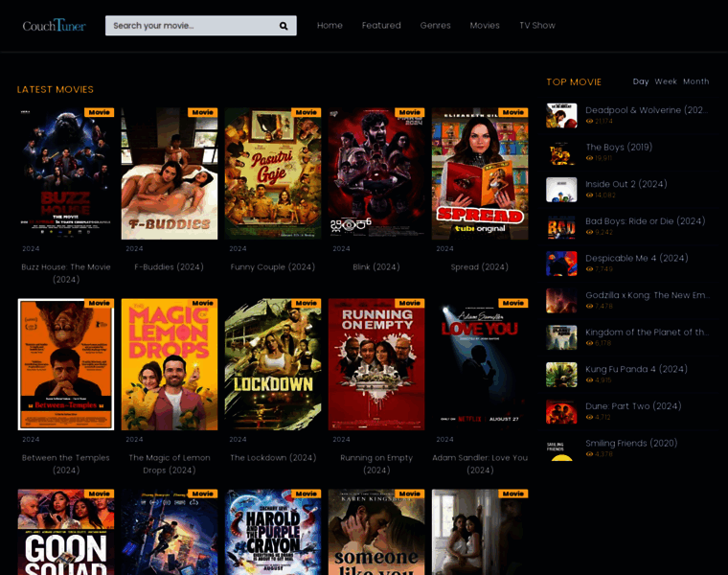Click the Bad Boys small thumbnail
728x575 pixels.
561,226
